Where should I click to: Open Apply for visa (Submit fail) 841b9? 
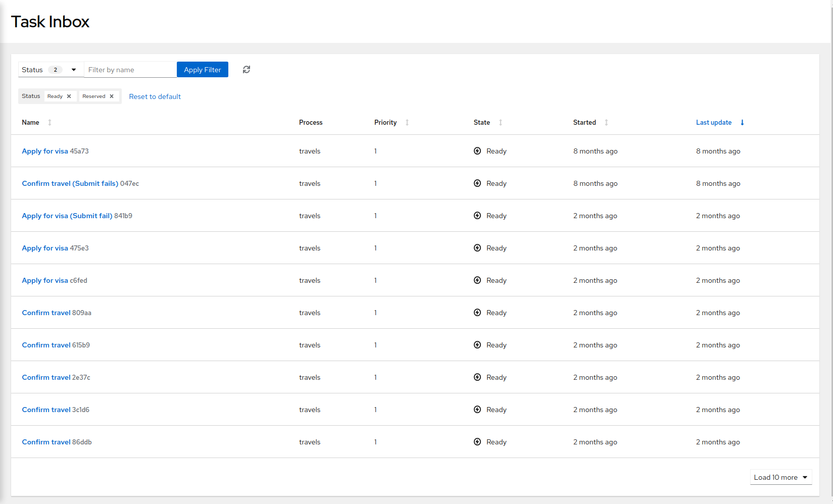pyautogui.click(x=67, y=215)
